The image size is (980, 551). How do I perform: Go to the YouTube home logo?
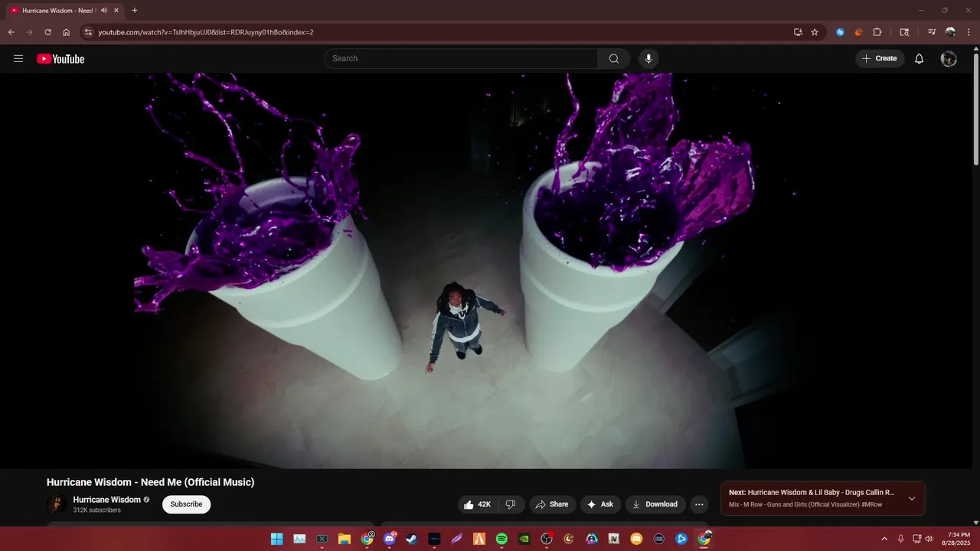[x=60, y=59]
